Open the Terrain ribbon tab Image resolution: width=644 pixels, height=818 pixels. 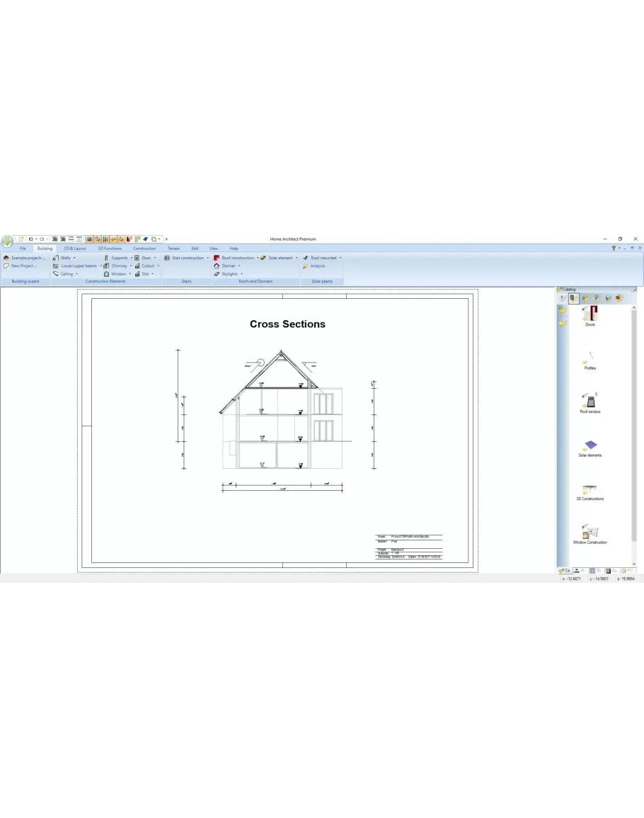coord(173,249)
